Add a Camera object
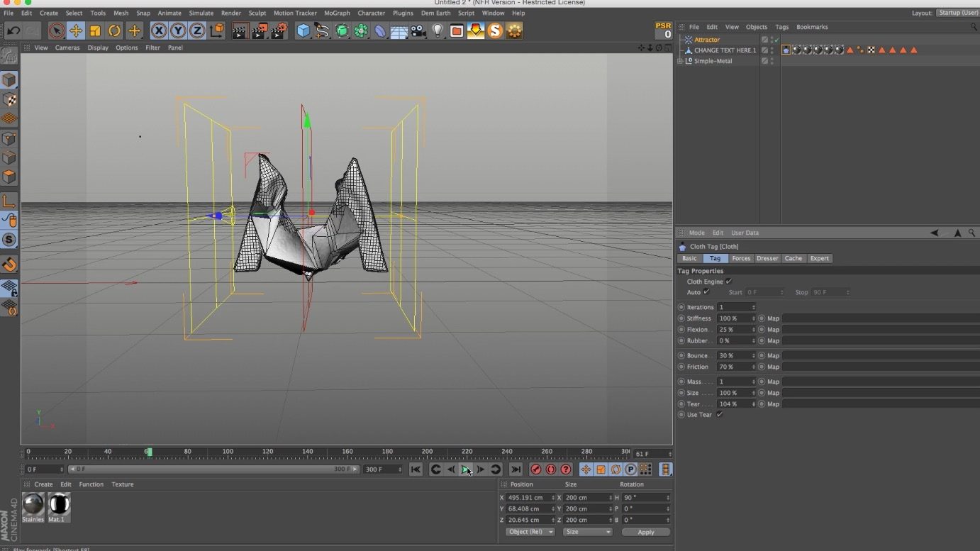This screenshot has width=980, height=551. click(x=418, y=30)
